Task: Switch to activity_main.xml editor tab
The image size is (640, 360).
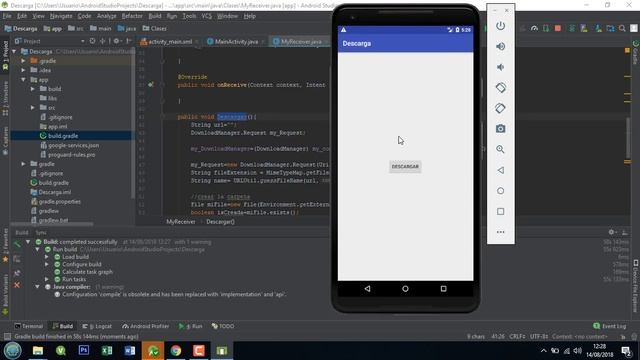Action: tap(169, 42)
